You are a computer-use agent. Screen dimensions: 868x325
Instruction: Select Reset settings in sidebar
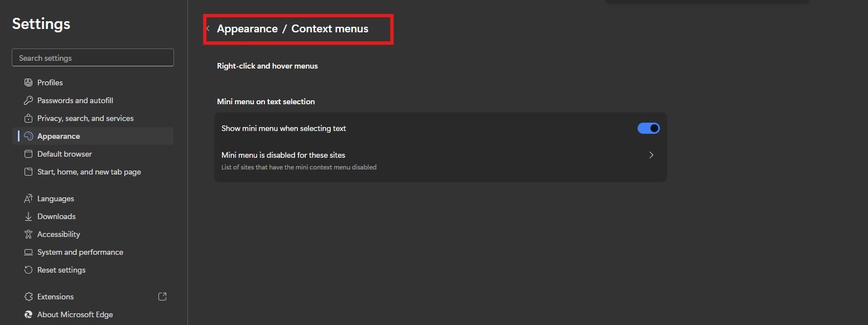click(x=61, y=270)
